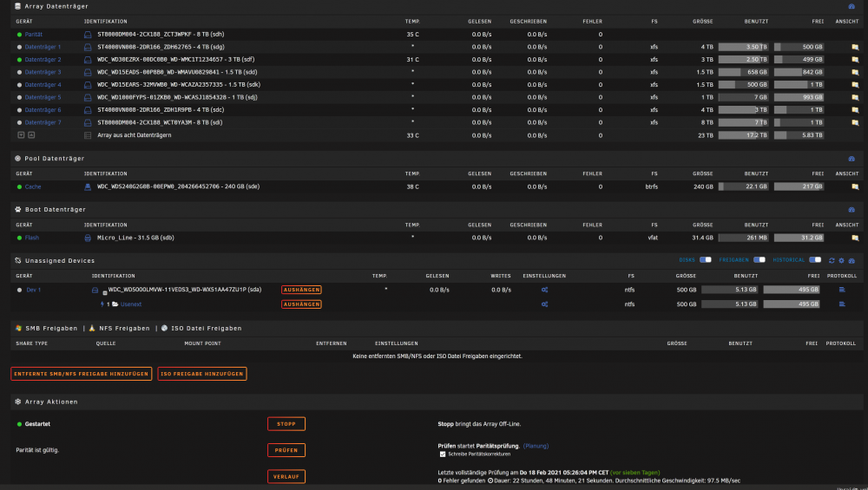Open the Datenträger 3 device page

43,73
